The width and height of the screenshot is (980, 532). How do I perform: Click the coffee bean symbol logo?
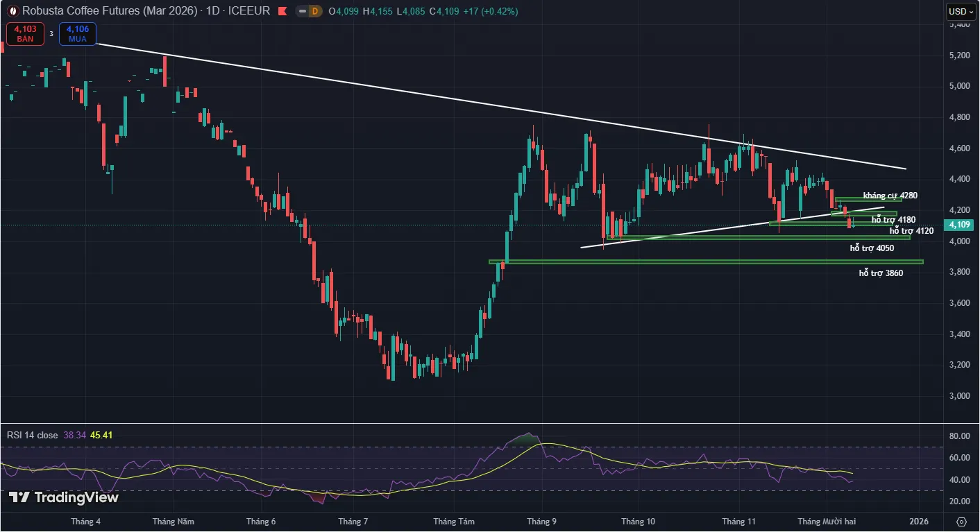12,11
